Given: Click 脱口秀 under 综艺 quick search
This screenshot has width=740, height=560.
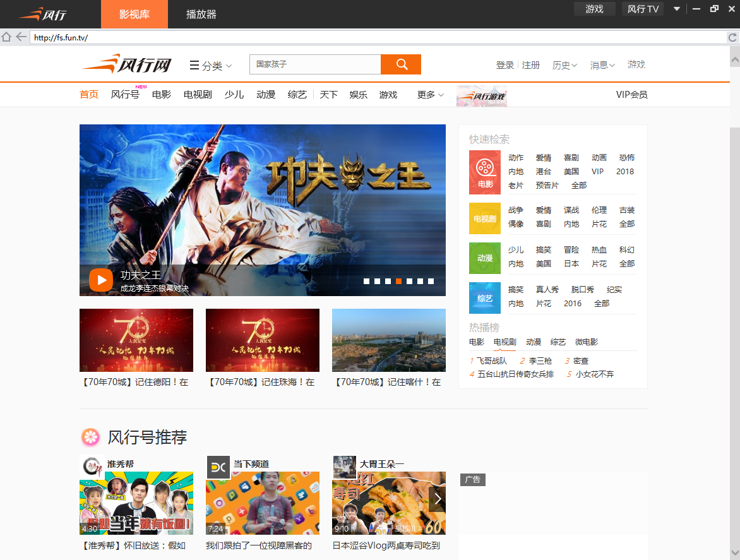Looking at the screenshot, I should (582, 290).
